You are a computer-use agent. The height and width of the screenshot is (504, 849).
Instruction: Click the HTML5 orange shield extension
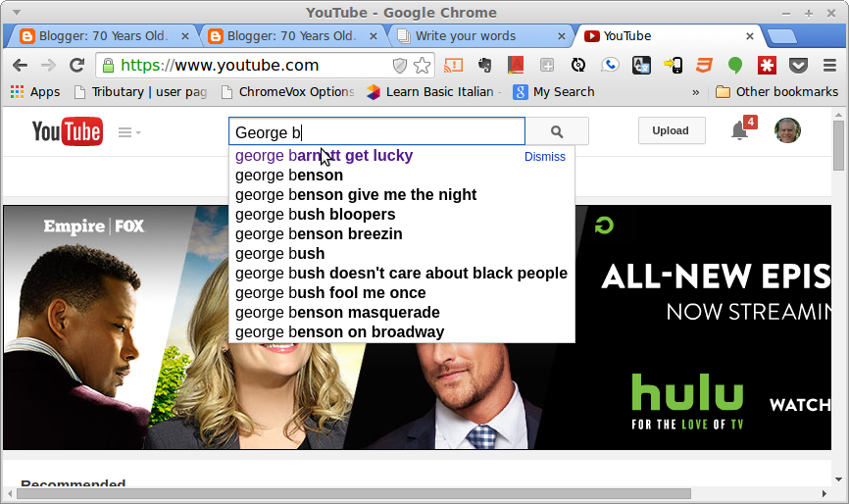704,66
